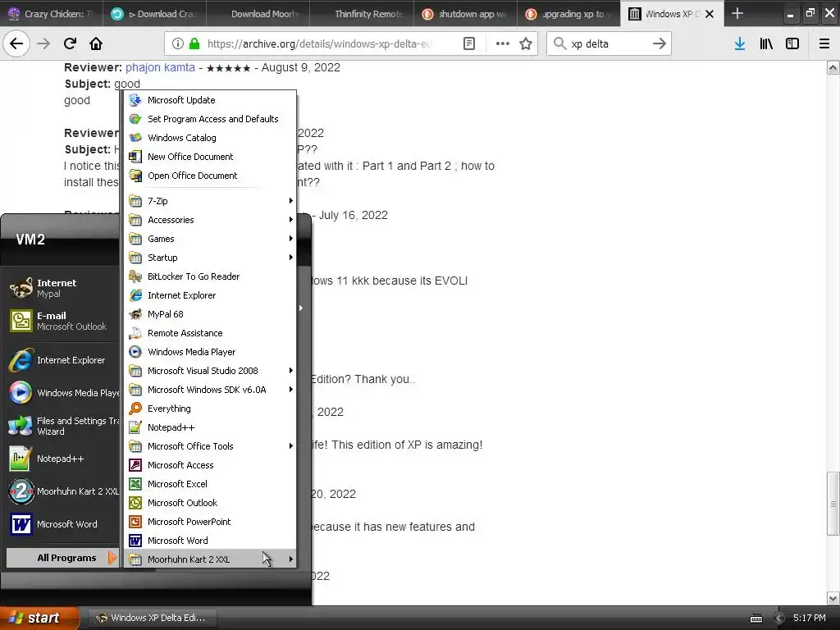Screen dimensions: 840x630
Task: Open the browser hamburger menu
Action: (824, 44)
